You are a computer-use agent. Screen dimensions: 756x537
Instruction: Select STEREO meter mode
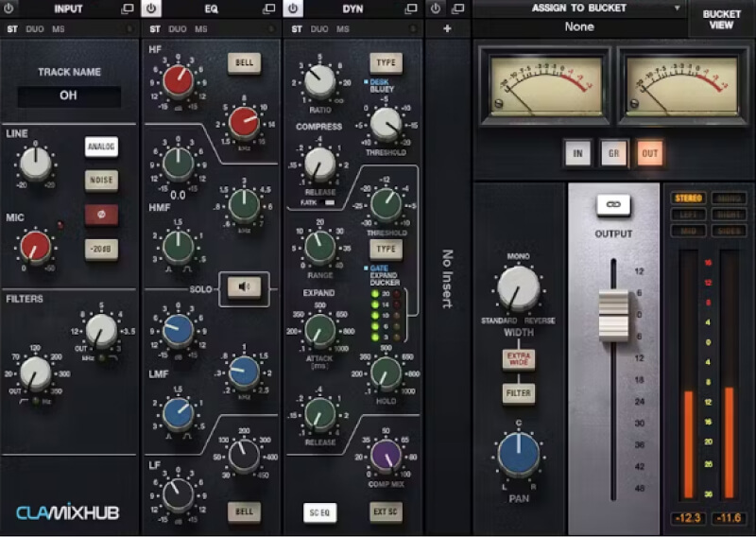click(x=688, y=199)
